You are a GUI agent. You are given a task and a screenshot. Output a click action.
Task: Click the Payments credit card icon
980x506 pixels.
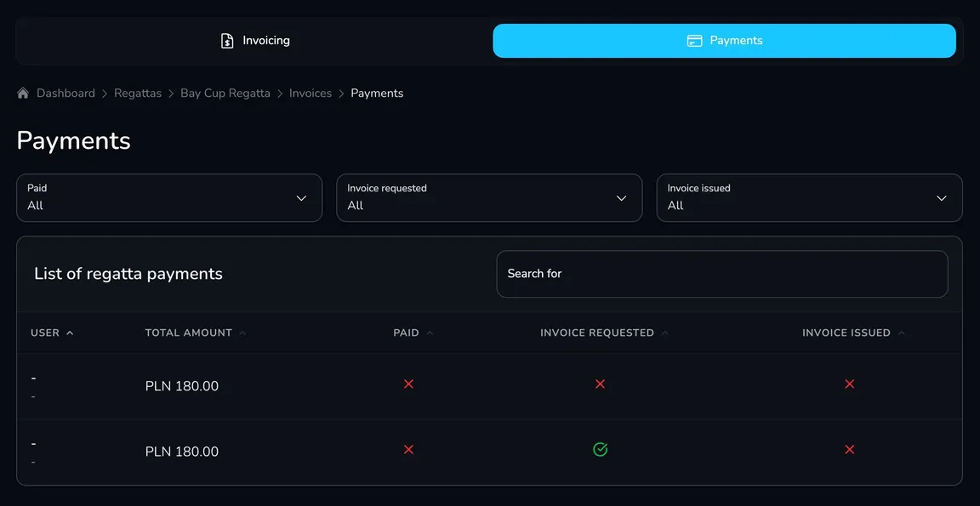694,41
